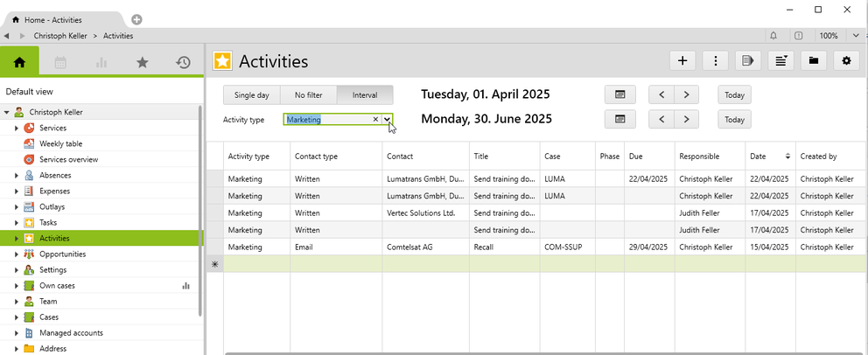
Task: Open the history clock tab
Action: tap(183, 62)
